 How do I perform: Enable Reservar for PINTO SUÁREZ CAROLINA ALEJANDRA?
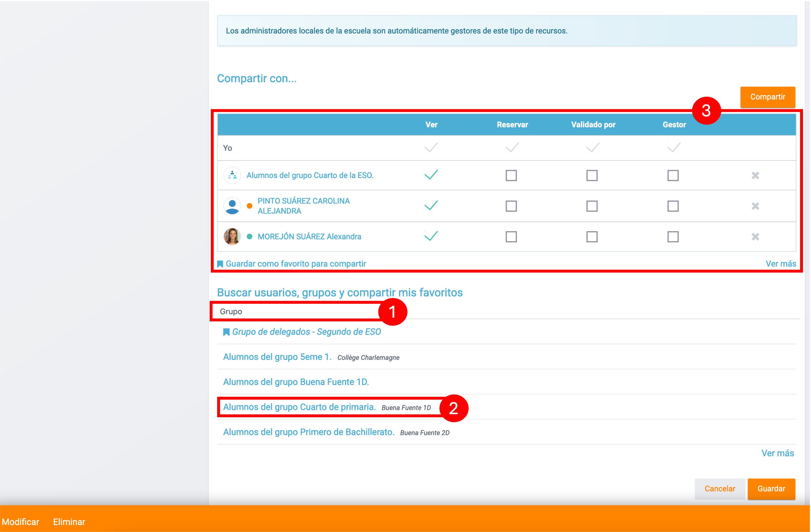511,206
